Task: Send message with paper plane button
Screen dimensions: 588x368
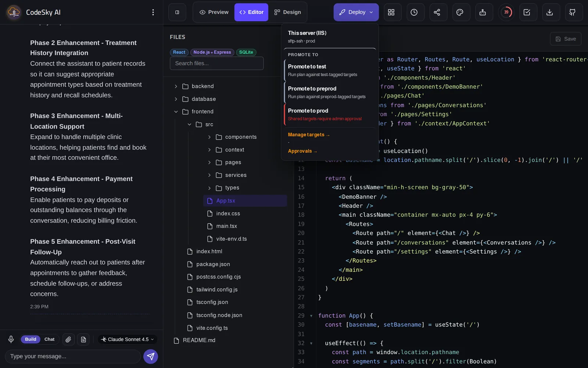Action: 151,356
